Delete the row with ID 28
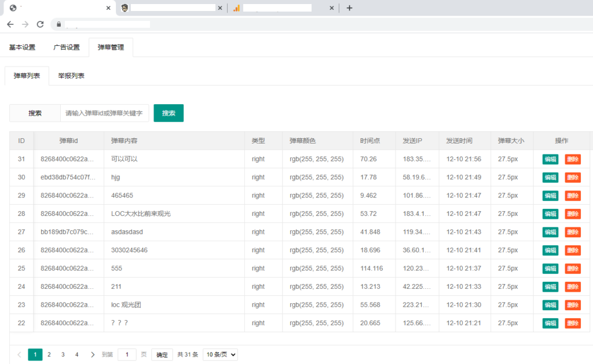This screenshot has width=593, height=364. (572, 214)
